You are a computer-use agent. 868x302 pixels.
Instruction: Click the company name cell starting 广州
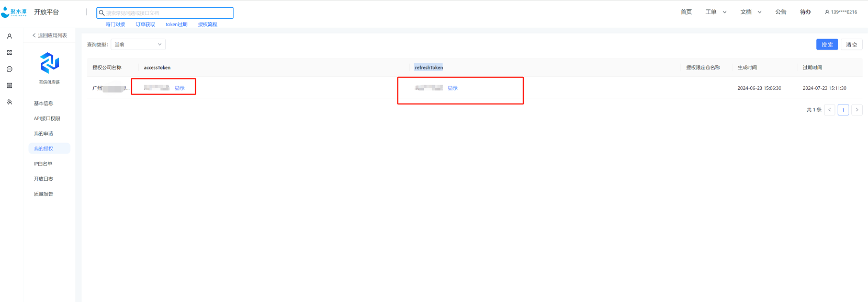pos(111,88)
